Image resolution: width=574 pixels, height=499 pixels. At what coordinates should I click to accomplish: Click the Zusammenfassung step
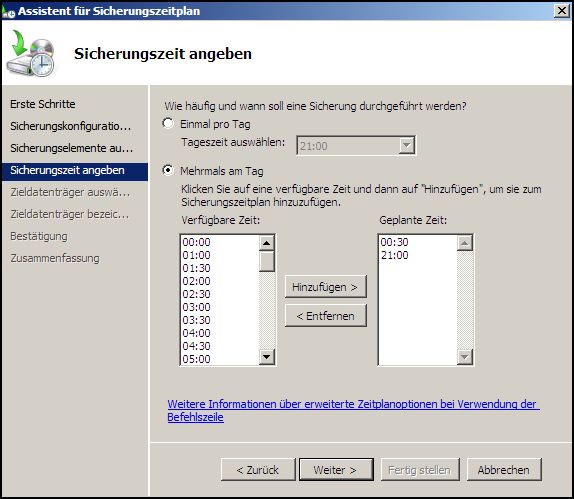(x=55, y=258)
